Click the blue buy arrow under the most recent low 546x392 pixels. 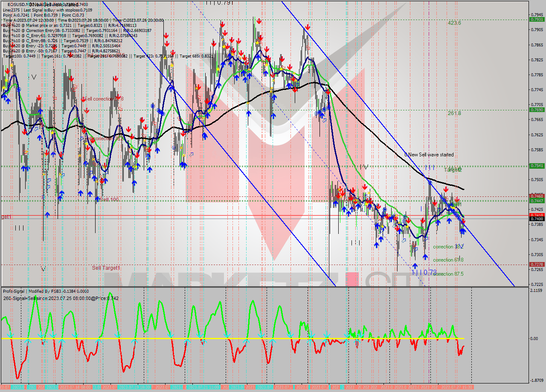(x=462, y=231)
